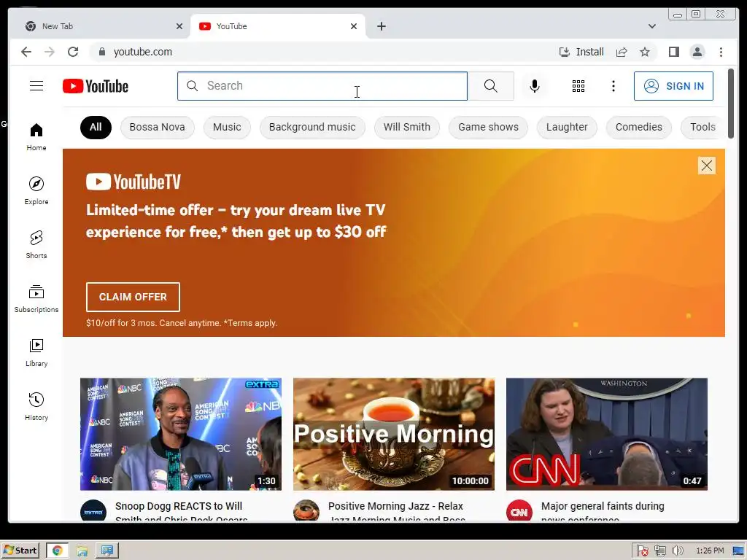Open the CNN channel avatar
The image size is (747, 560).
click(x=519, y=511)
